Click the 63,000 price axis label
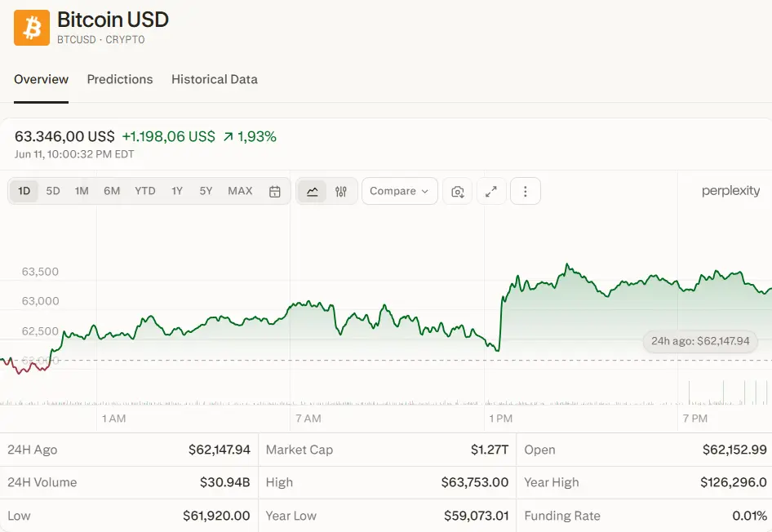Image resolution: width=772 pixels, height=532 pixels. click(40, 301)
